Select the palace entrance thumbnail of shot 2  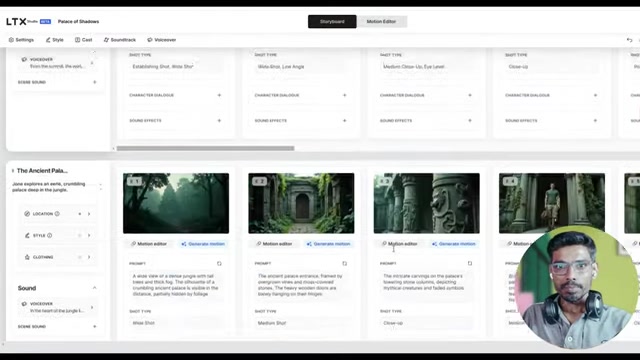coord(301,203)
